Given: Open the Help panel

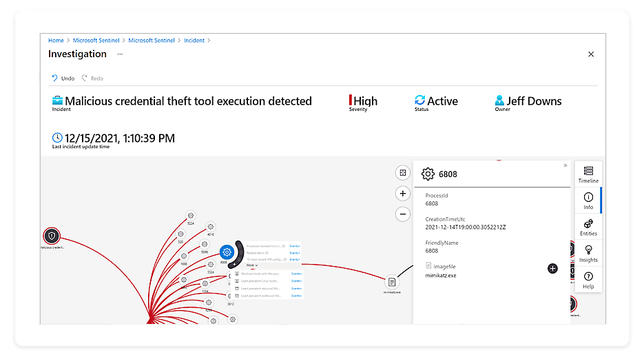Looking at the screenshot, I should pyautogui.click(x=588, y=280).
